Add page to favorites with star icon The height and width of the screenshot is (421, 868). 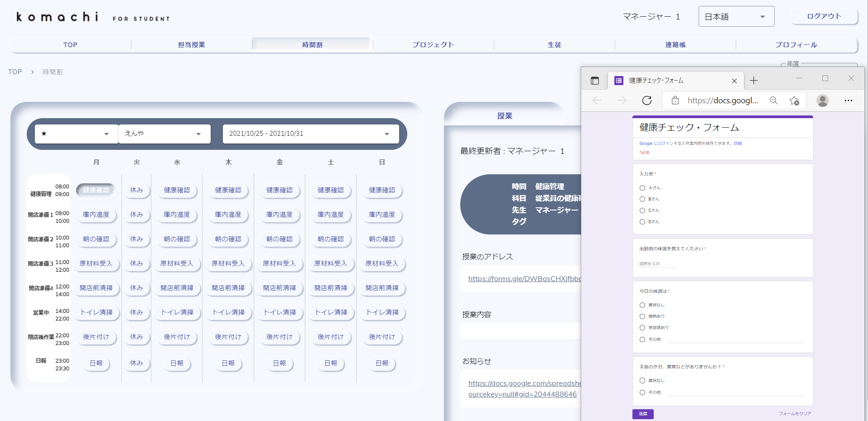pos(794,100)
